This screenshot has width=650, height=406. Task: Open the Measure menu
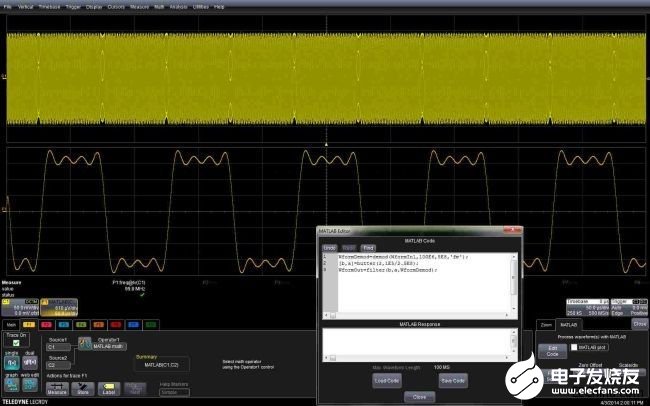point(139,7)
